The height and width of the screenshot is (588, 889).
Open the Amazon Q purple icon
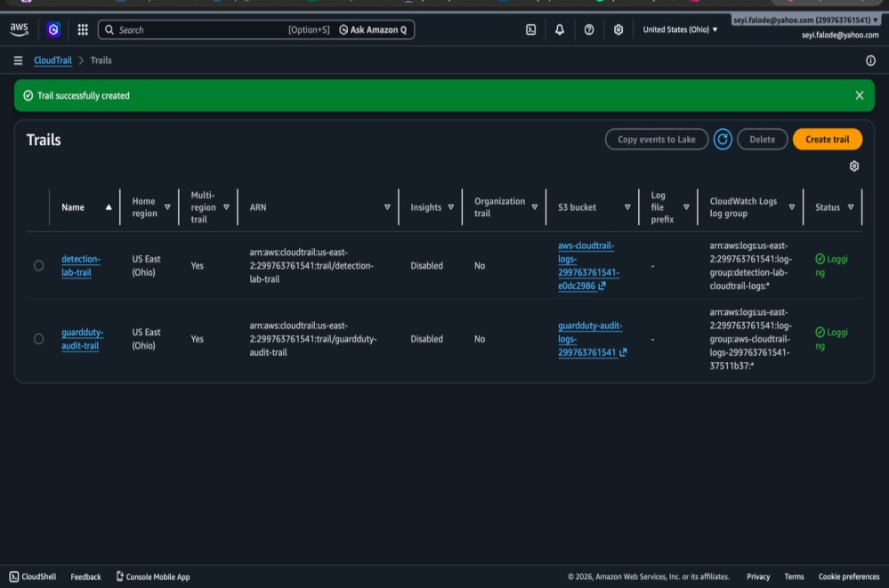pyautogui.click(x=53, y=29)
